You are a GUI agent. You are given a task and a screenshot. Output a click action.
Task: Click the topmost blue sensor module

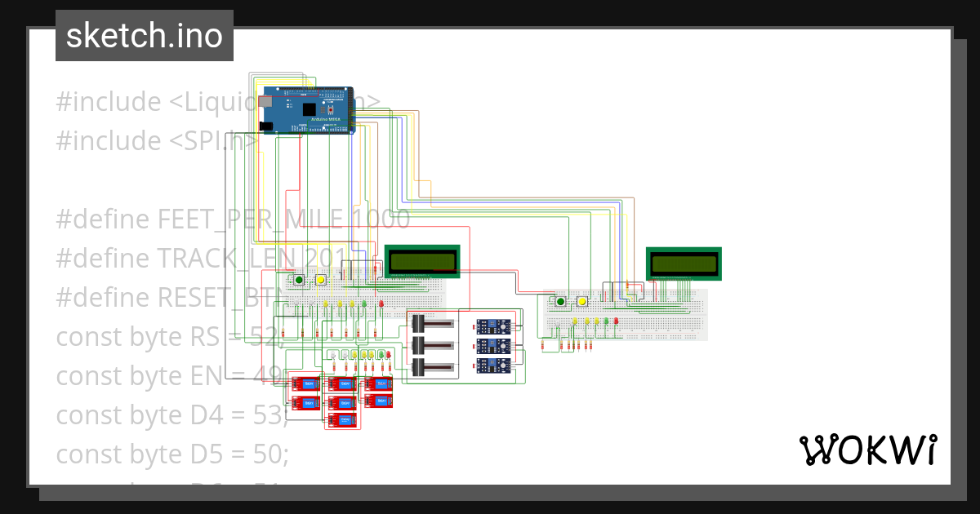point(494,327)
